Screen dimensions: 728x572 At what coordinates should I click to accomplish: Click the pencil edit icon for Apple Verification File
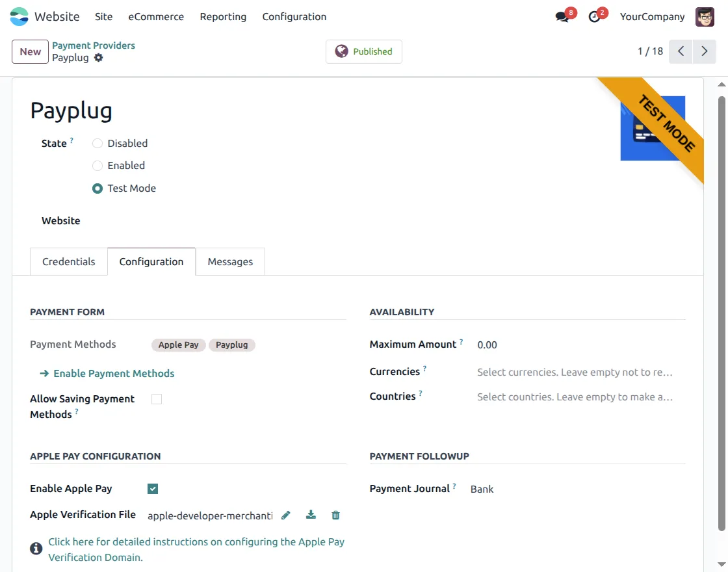286,515
